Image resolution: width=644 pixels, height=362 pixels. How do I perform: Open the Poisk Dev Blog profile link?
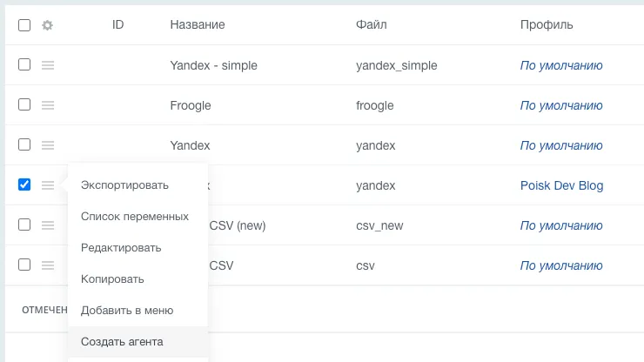click(561, 185)
